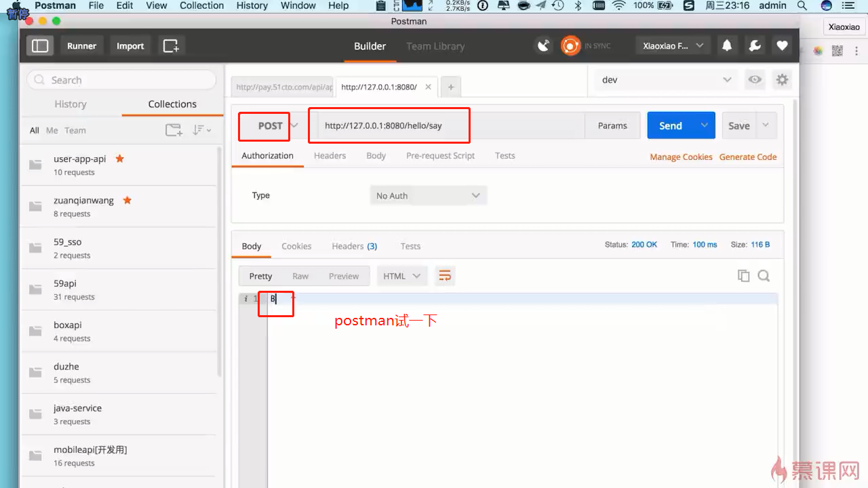868x488 pixels.
Task: Click the star on zuanqianwang collection
Action: click(127, 200)
